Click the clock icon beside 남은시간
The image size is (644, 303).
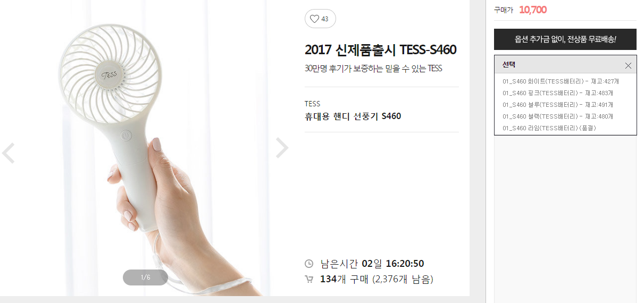tap(309, 264)
